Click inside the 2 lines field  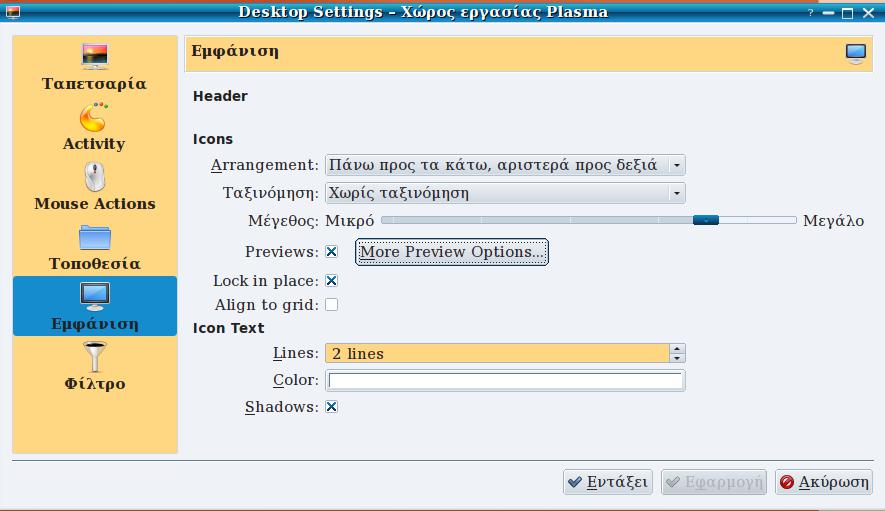coord(497,353)
